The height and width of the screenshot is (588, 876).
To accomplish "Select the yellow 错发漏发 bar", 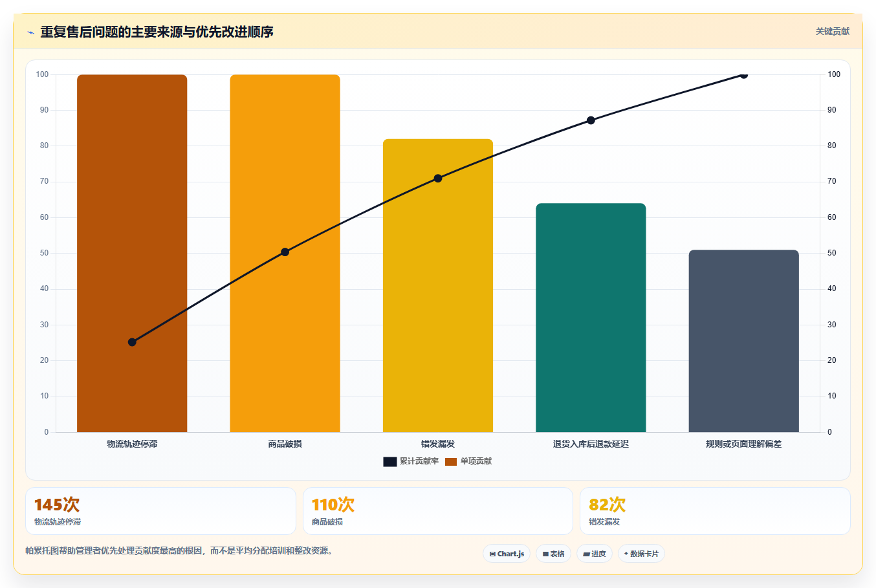I will coord(438,285).
